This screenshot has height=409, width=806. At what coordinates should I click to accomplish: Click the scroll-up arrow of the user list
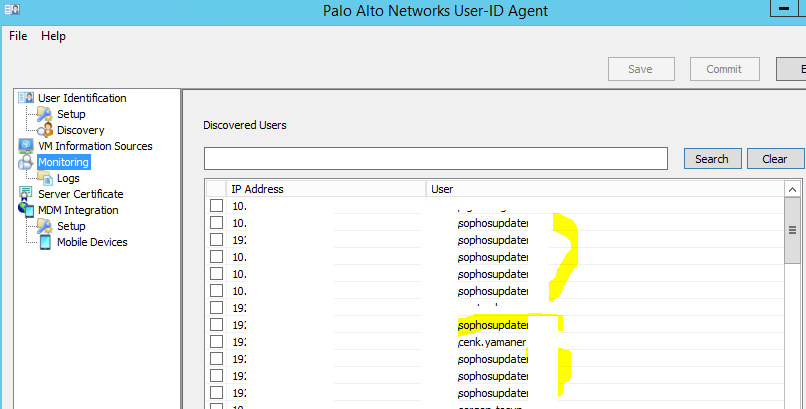(793, 189)
